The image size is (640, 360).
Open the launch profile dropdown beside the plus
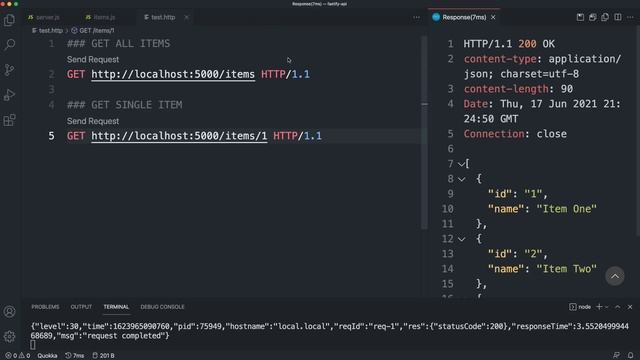pos(607,307)
